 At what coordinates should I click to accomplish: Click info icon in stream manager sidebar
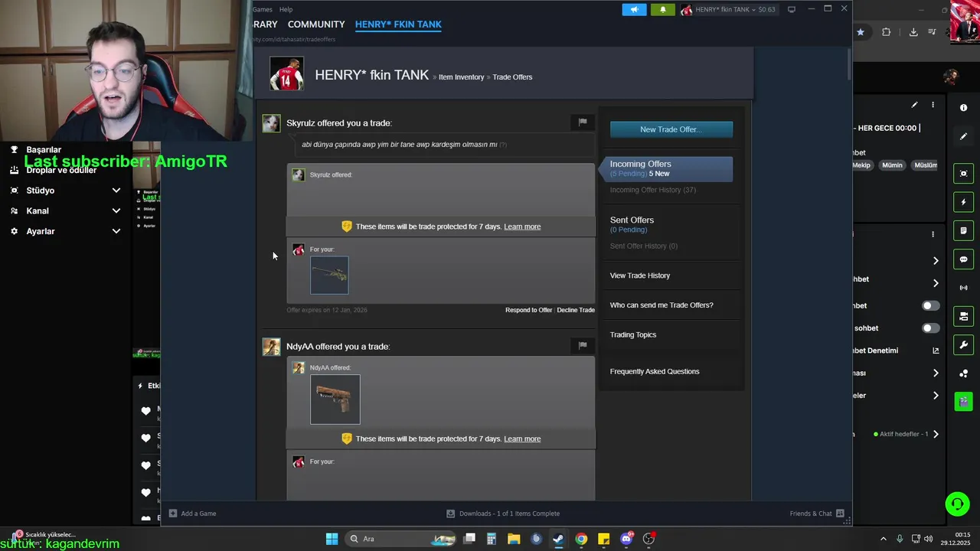click(963, 108)
